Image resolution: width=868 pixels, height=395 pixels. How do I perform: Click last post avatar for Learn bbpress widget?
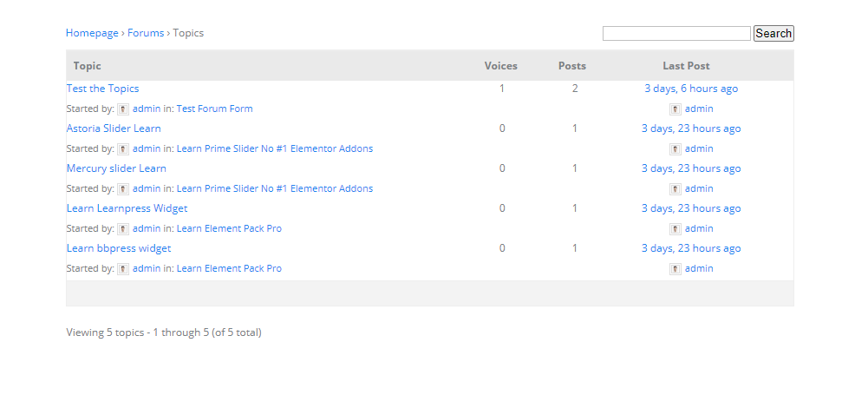click(675, 269)
